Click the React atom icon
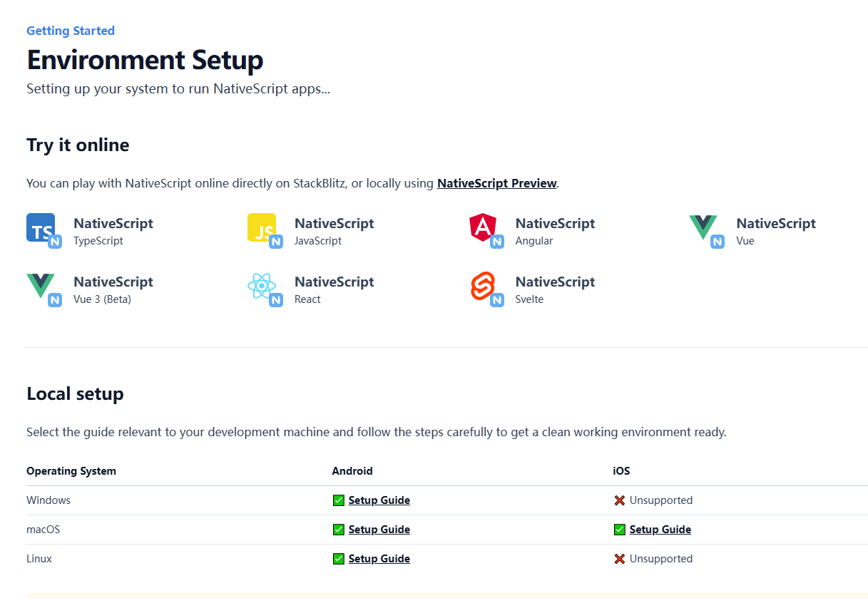 (262, 287)
